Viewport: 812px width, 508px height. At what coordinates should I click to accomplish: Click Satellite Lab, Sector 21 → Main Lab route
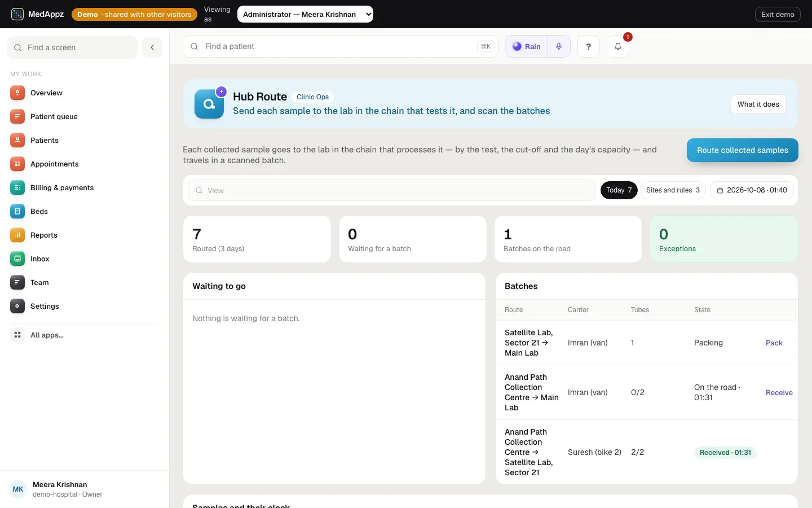[x=529, y=343]
